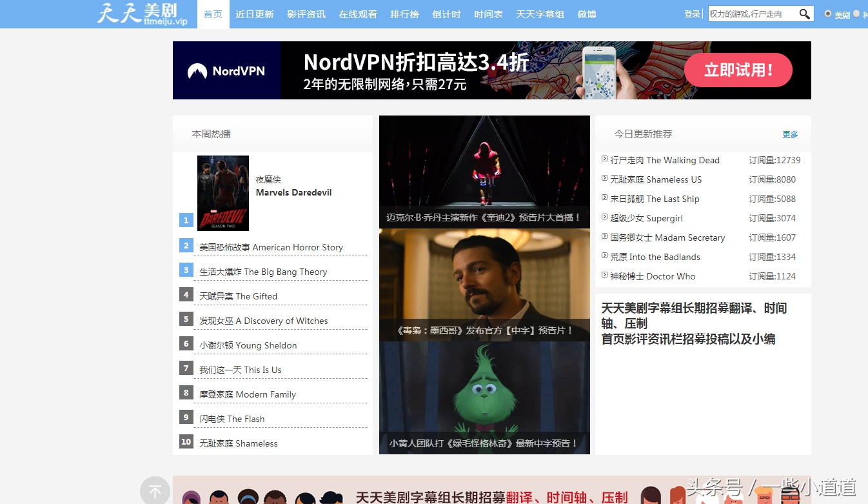Viewport: 868px width, 504px height.
Task: Click the arrow icon next to The Last Ship
Action: pos(603,199)
